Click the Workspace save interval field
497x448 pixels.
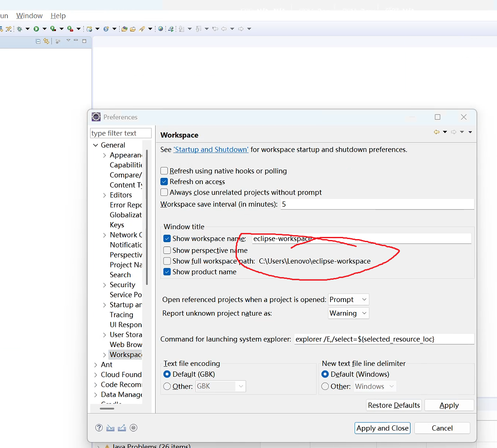tap(377, 205)
